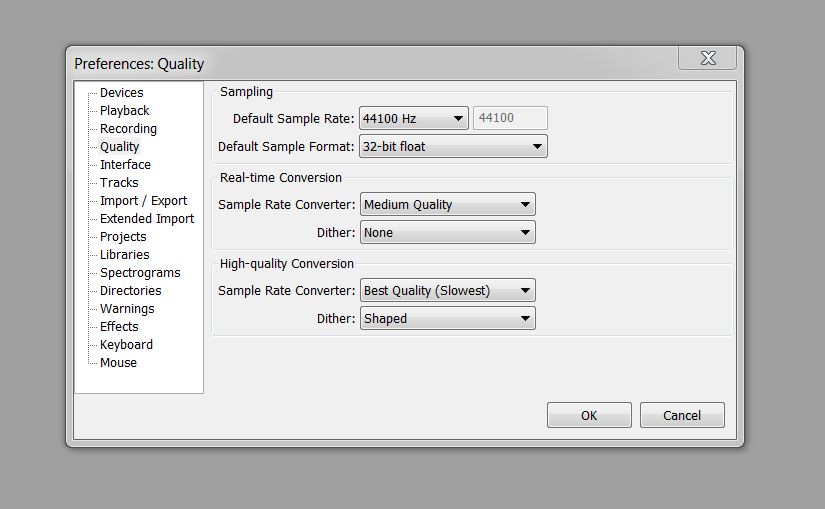Open Real-time Sample Rate Converter dropdown (Medium Quality)
The height and width of the screenshot is (509, 825).
(448, 204)
